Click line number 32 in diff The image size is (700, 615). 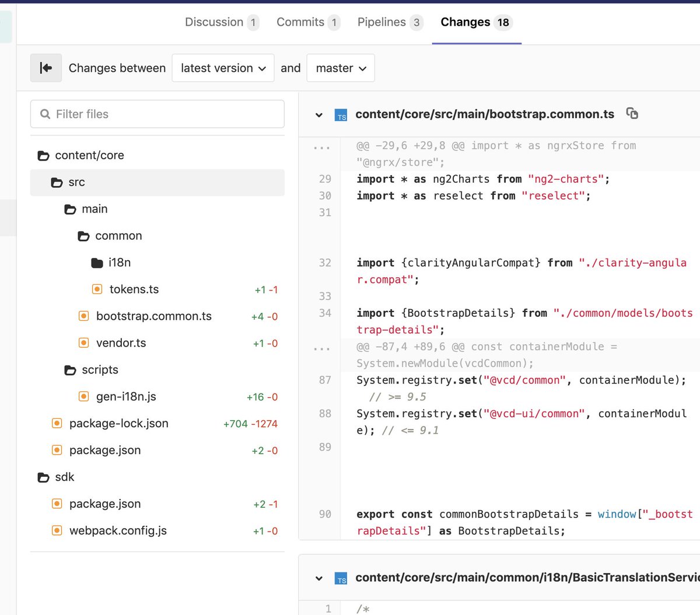coord(325,263)
